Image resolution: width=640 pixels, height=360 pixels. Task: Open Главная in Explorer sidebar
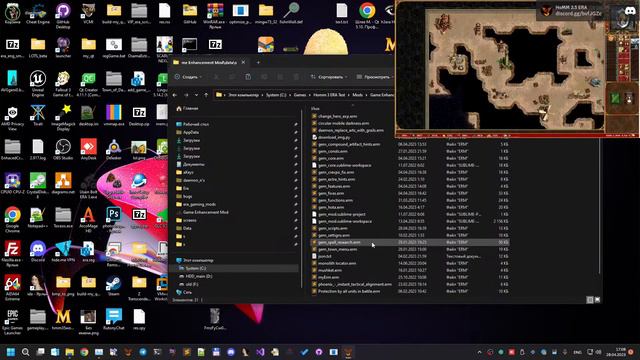pyautogui.click(x=187, y=109)
